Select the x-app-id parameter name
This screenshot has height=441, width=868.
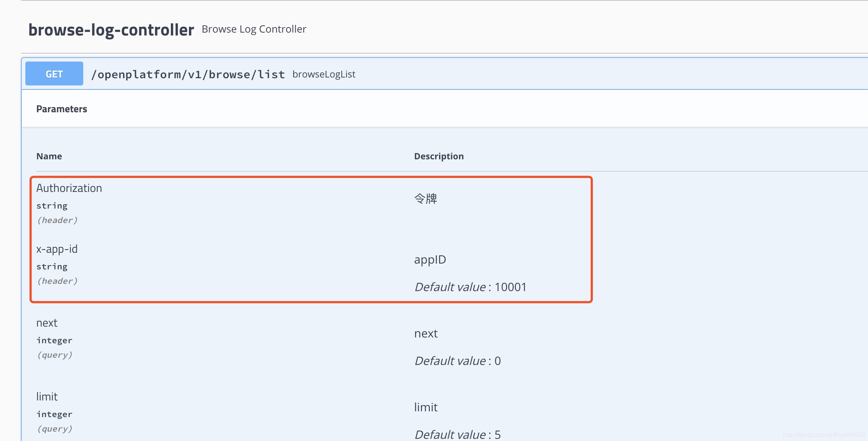pos(57,249)
